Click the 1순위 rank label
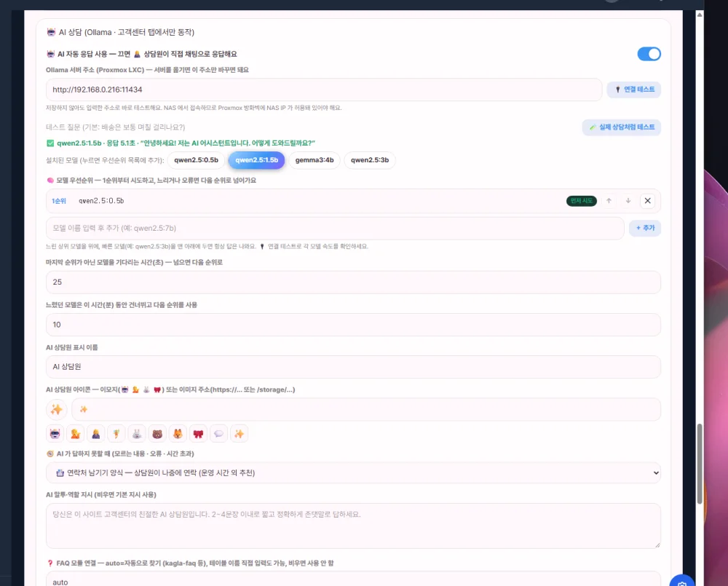 [59, 201]
